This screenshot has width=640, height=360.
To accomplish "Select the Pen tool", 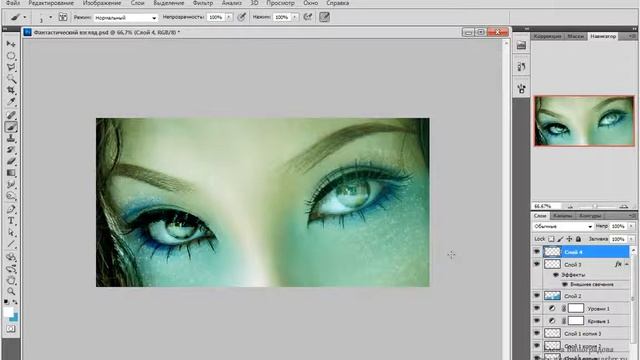I will click(x=11, y=210).
